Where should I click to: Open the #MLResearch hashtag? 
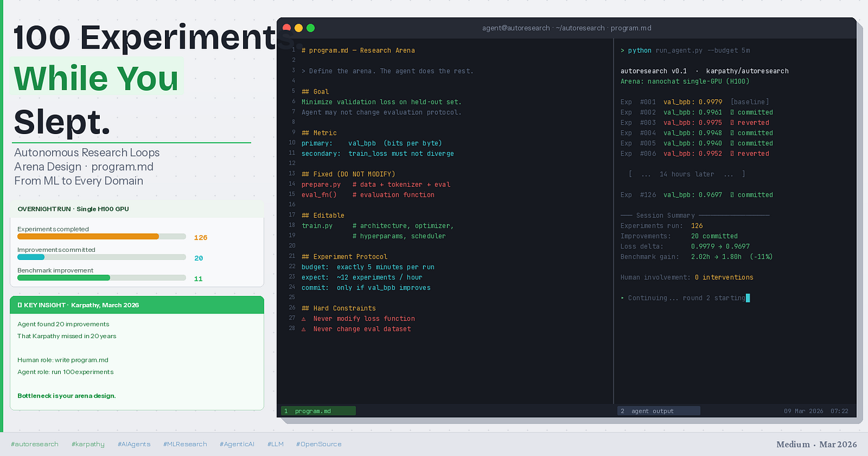185,444
